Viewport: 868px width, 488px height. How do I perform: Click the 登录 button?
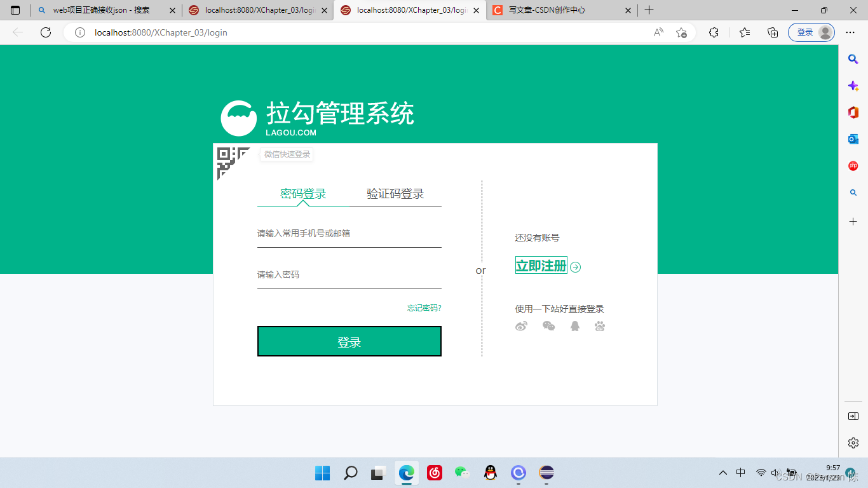349,341
